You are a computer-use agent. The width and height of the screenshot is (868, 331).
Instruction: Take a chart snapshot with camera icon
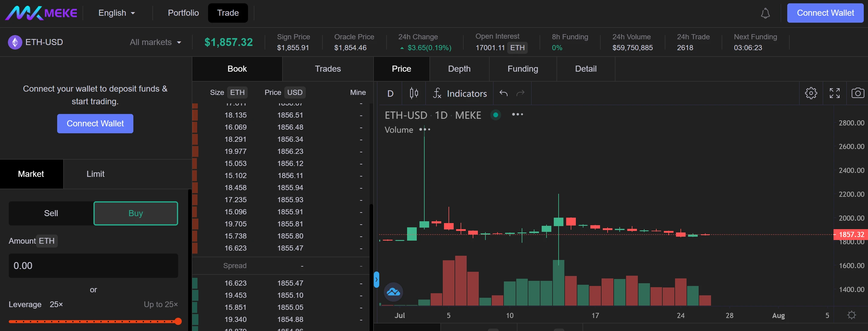[857, 93]
